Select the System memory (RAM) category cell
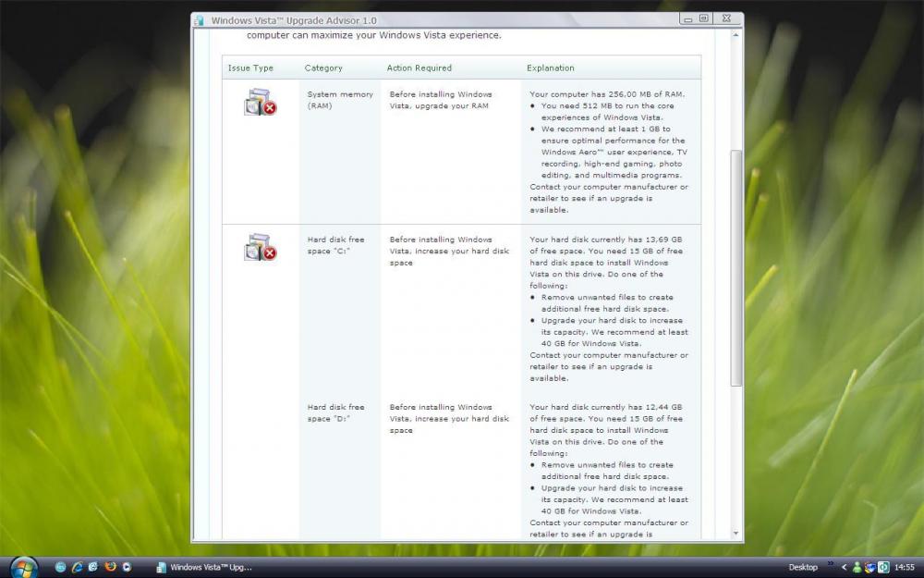 tap(340, 100)
